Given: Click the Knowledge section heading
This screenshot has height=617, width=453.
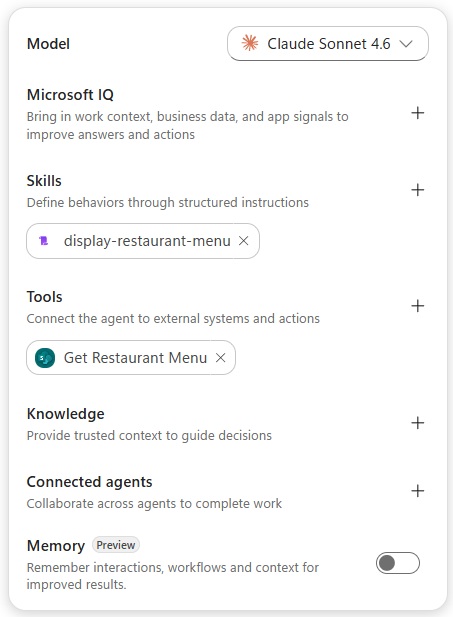Looking at the screenshot, I should [x=66, y=414].
